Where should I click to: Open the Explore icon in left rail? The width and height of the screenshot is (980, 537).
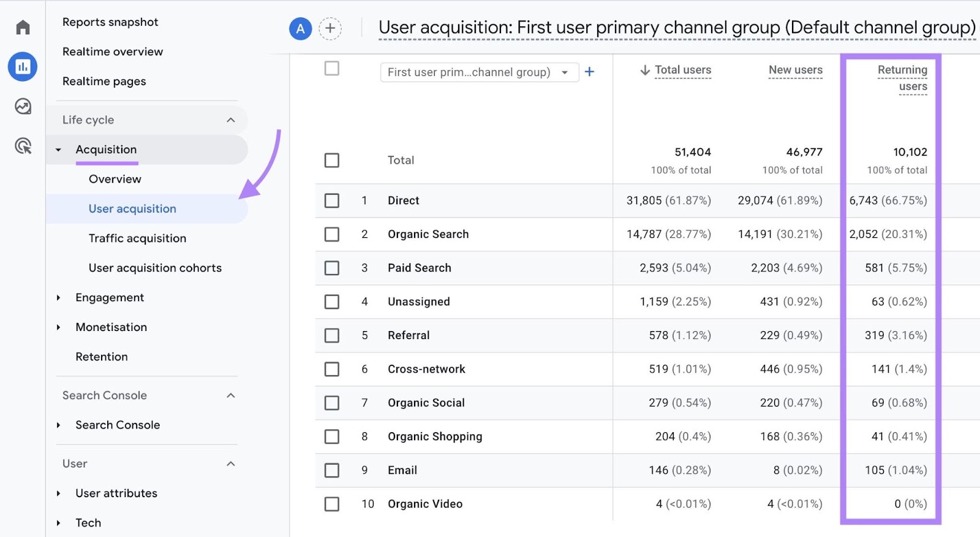[x=23, y=107]
